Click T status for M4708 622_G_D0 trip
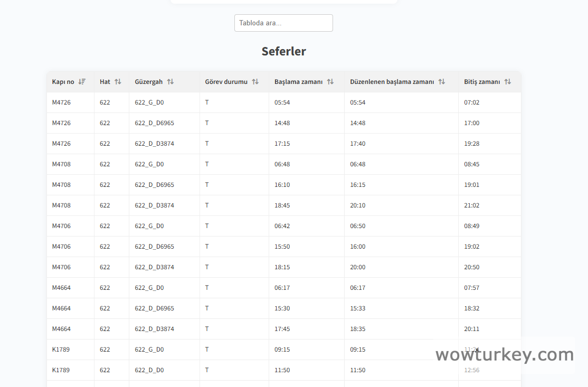588x387 pixels. [x=207, y=164]
